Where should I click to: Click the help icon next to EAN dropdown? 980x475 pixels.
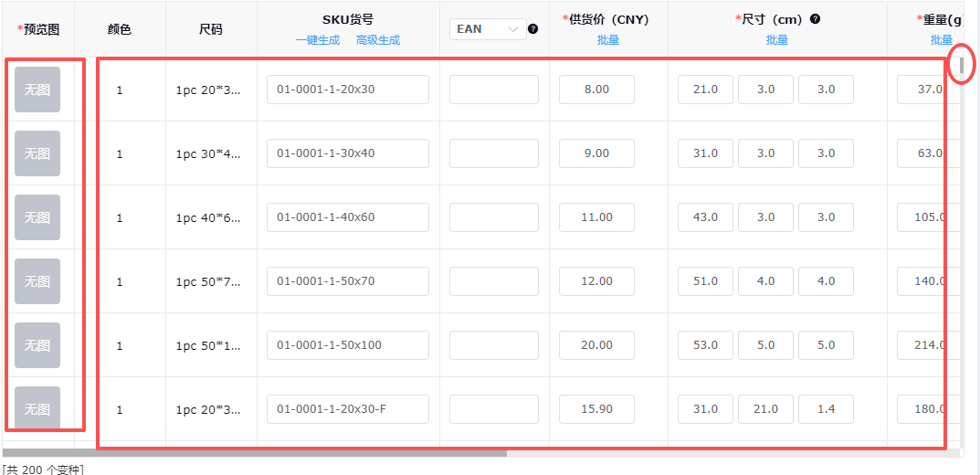point(533,28)
